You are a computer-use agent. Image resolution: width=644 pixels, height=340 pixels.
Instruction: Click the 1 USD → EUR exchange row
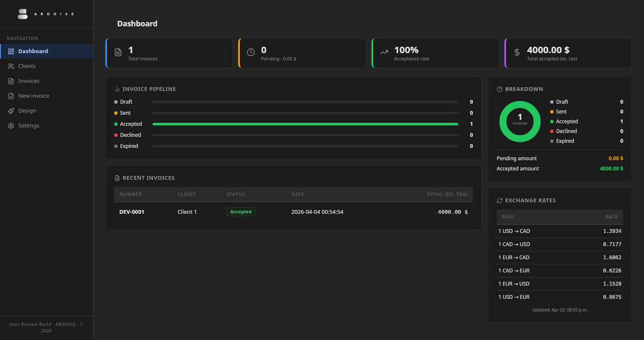point(560,297)
